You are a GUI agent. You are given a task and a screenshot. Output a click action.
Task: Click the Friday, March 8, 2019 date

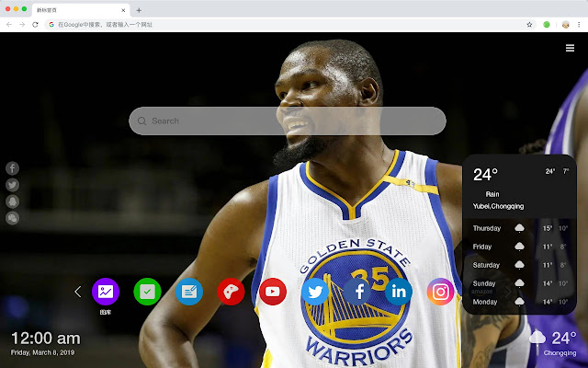43,352
